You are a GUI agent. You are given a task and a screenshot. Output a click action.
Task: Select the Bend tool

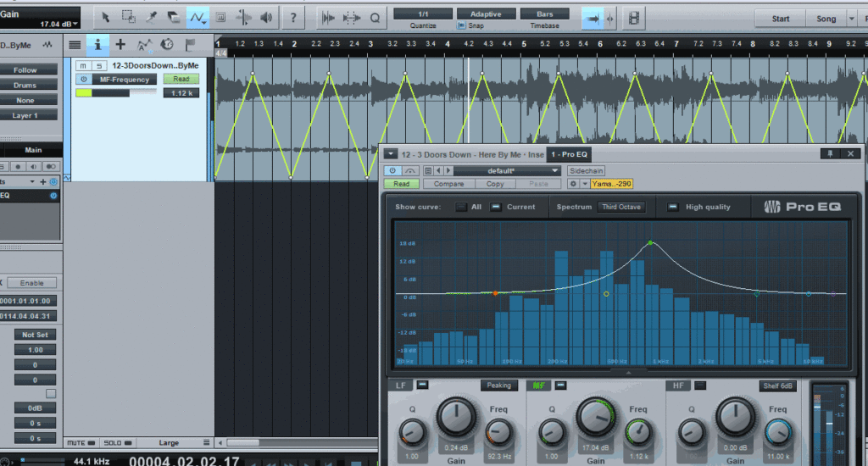coord(243,18)
